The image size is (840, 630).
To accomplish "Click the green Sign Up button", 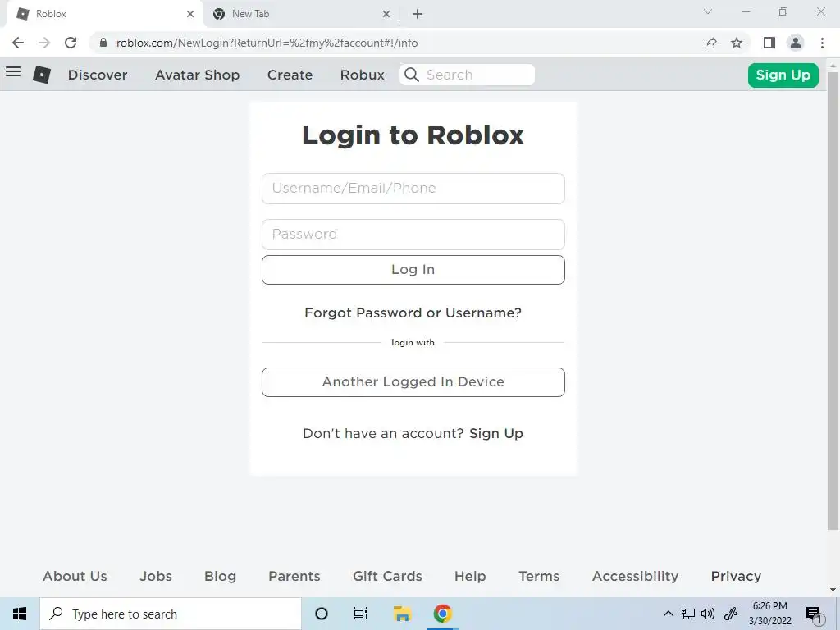I will (x=783, y=75).
